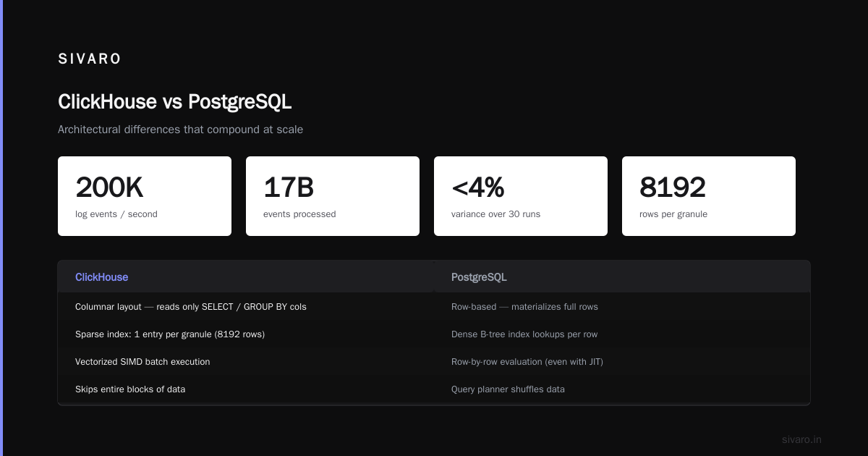The image size is (868, 456).
Task: Click 'Row-based — materializes full rows' cell
Action: coord(524,307)
